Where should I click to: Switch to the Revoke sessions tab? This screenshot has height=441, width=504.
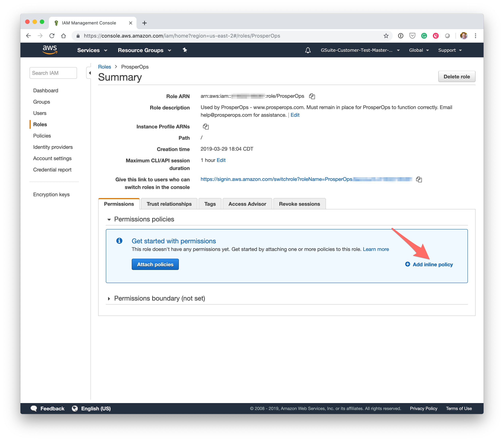299,204
